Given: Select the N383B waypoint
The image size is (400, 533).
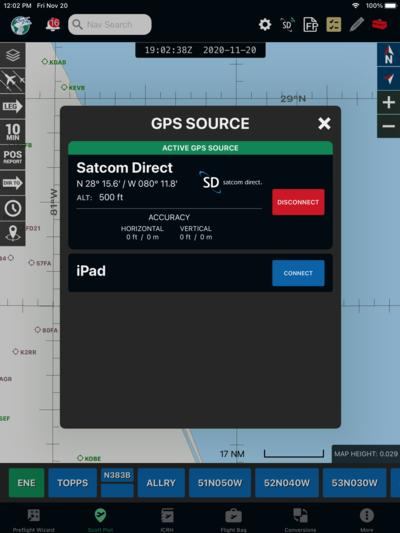Looking at the screenshot, I should (117, 483).
